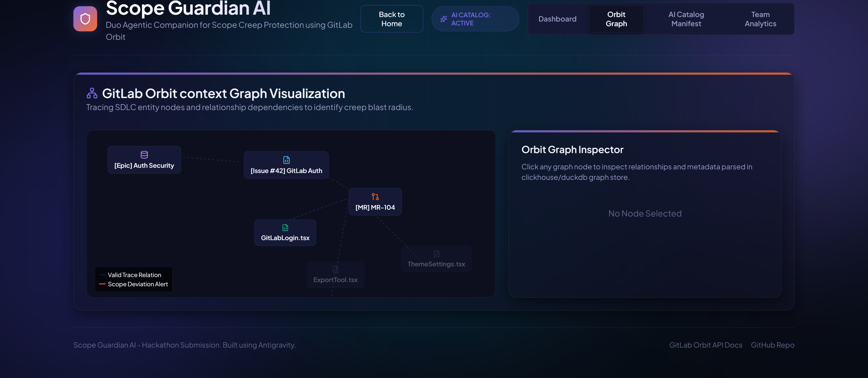
Task: Click the database icon on Epic Auth Security
Action: (144, 155)
